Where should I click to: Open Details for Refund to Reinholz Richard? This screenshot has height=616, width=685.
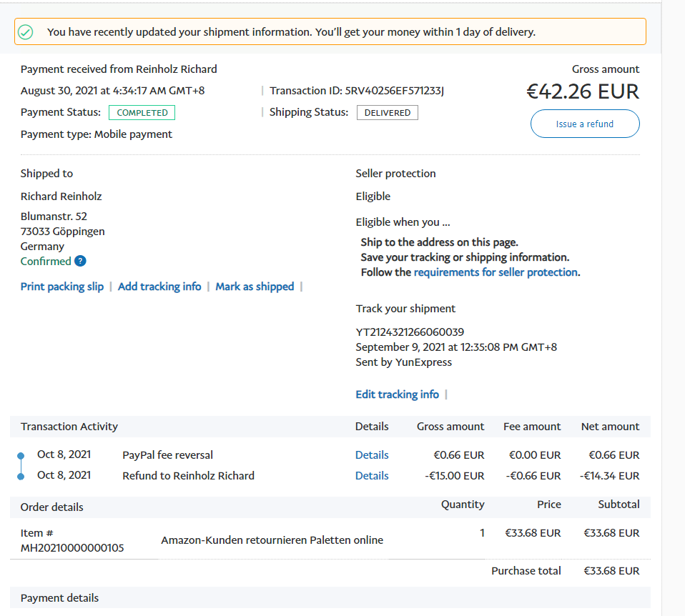click(x=372, y=476)
